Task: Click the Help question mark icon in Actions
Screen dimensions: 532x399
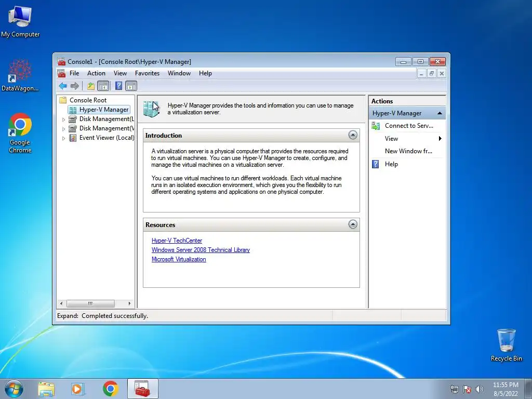Action: pos(376,164)
